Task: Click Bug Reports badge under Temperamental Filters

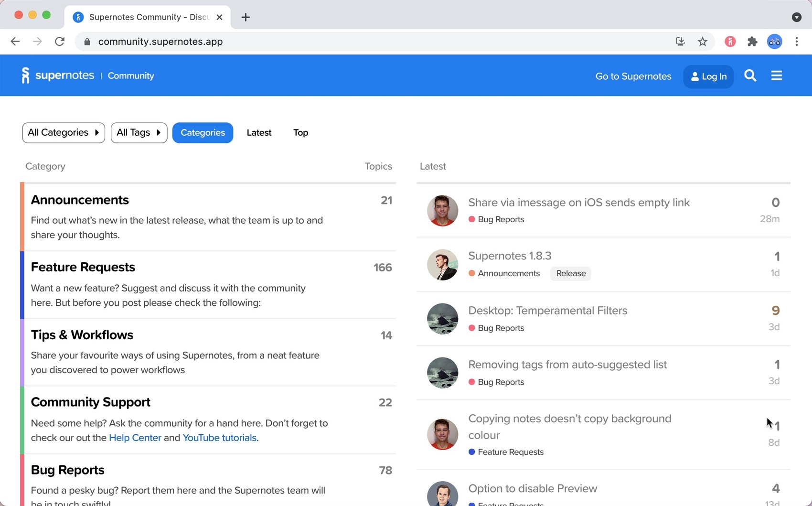Action: pos(496,328)
